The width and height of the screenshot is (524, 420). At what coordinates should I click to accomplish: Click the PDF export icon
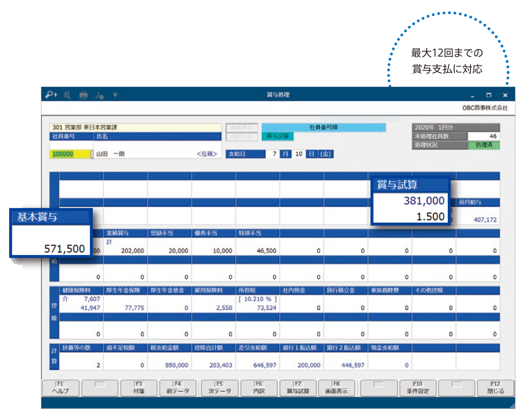[99, 95]
